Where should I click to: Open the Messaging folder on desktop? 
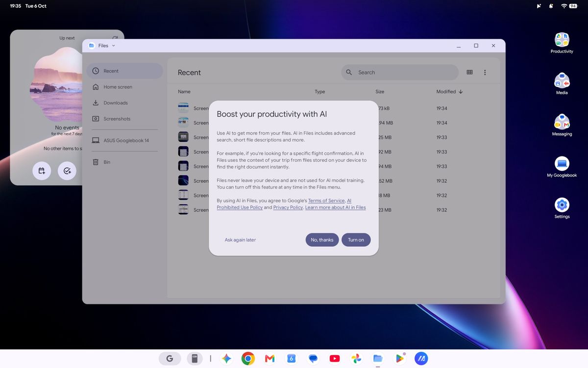coord(562,125)
